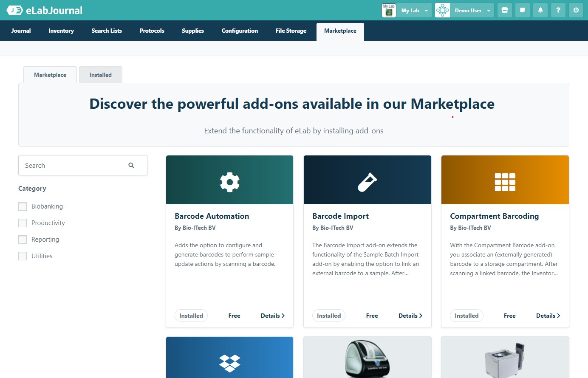Click 'By Bio-ITech BV' under Compartment Barcoding
This screenshot has height=378, width=588.
pyautogui.click(x=470, y=228)
